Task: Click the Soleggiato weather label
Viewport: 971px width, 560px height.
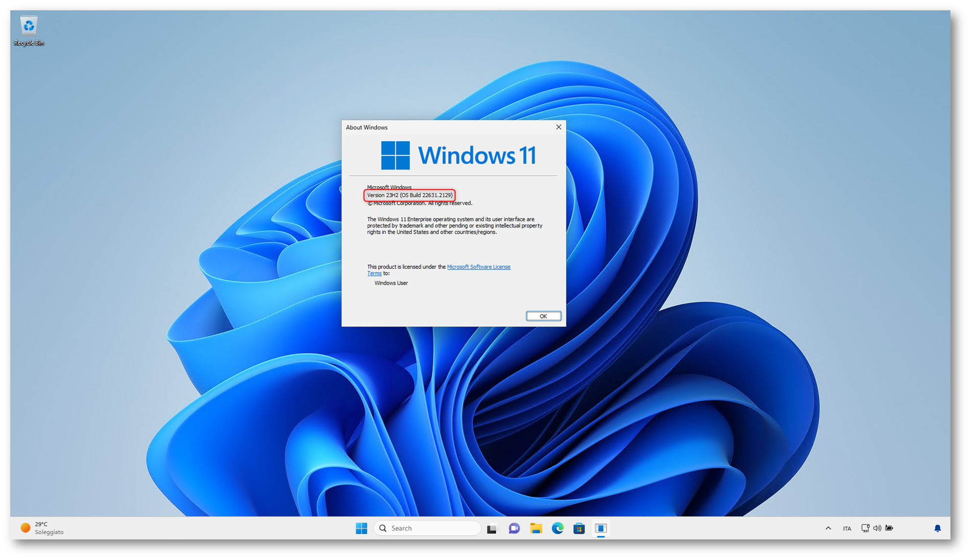Action: (x=49, y=532)
